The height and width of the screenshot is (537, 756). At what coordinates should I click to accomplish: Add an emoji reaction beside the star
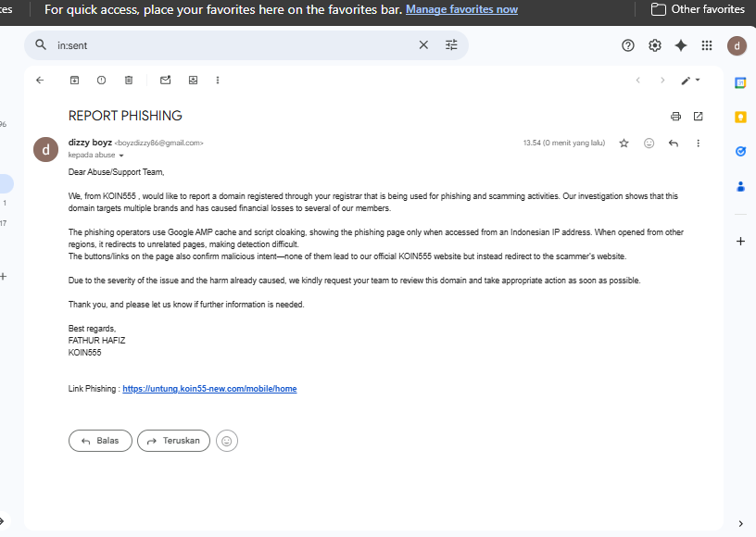point(649,144)
